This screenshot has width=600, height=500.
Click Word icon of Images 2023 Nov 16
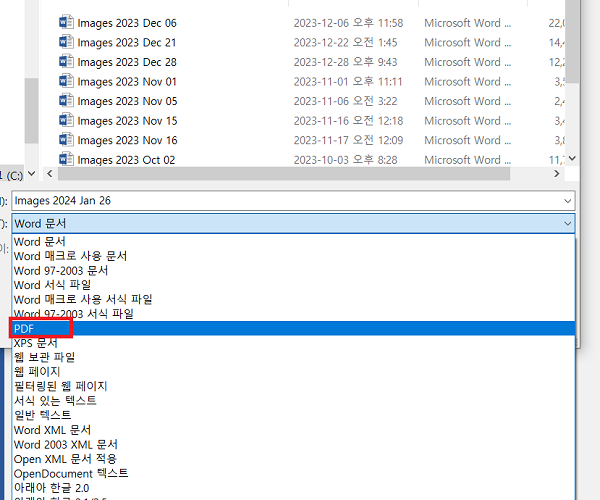[66, 140]
